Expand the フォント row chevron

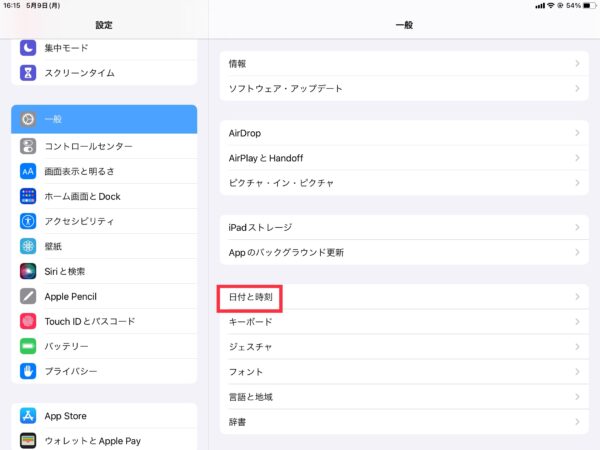[x=577, y=372]
